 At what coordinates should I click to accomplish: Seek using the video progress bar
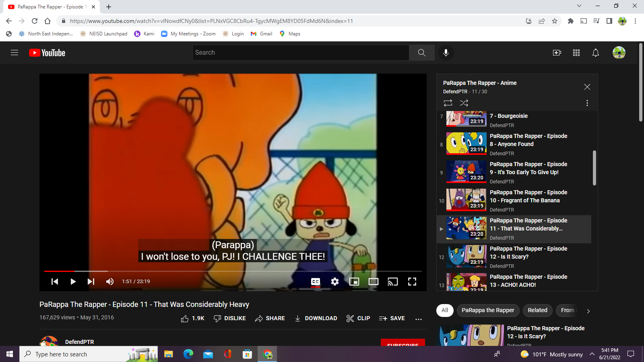click(x=233, y=271)
